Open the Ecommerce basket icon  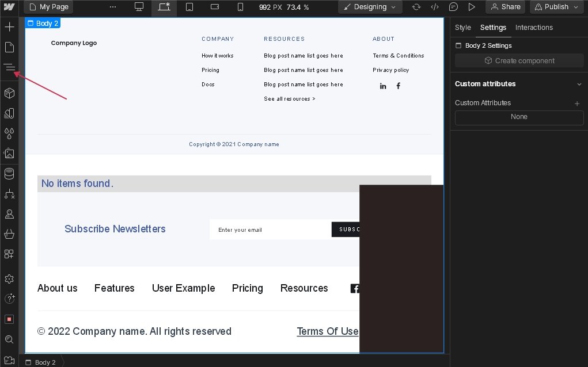tap(9, 234)
